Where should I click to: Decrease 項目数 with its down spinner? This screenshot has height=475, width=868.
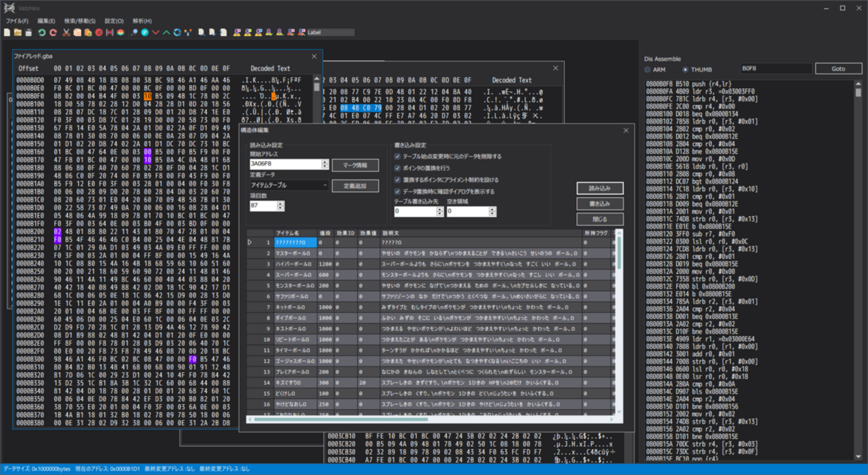coord(280,208)
